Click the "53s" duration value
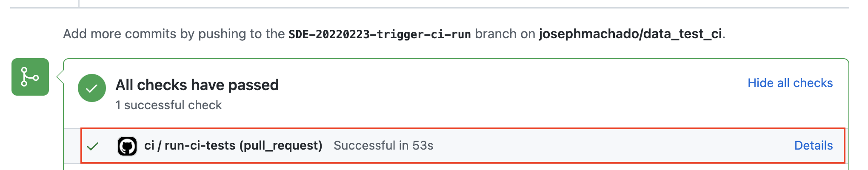 (x=423, y=145)
